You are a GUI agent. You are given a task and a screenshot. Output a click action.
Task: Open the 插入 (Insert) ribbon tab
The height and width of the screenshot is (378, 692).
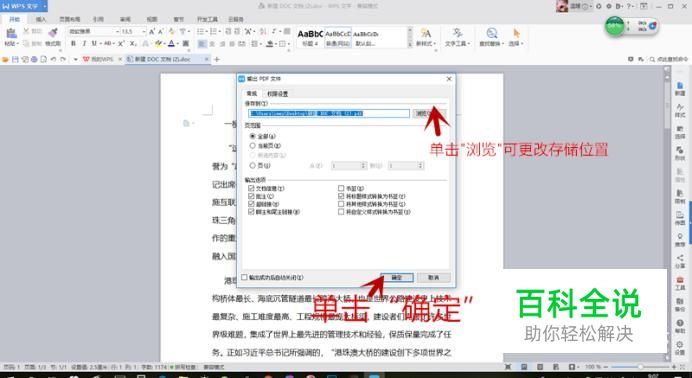41,19
